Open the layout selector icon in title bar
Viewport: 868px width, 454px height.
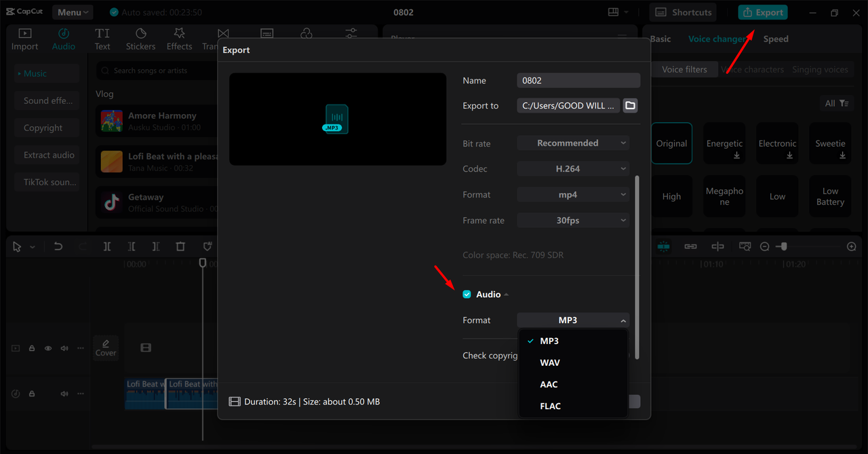(614, 12)
